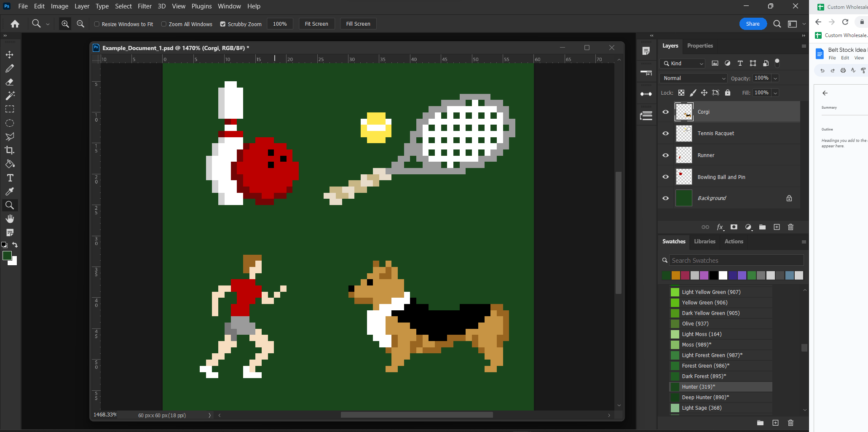Activate the Crop tool
The height and width of the screenshot is (432, 868).
point(10,150)
